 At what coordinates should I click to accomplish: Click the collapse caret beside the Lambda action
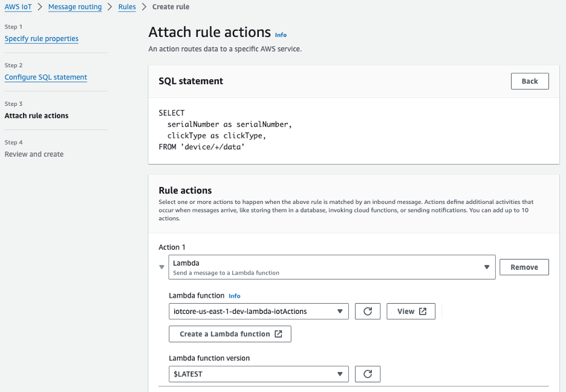pyautogui.click(x=161, y=267)
